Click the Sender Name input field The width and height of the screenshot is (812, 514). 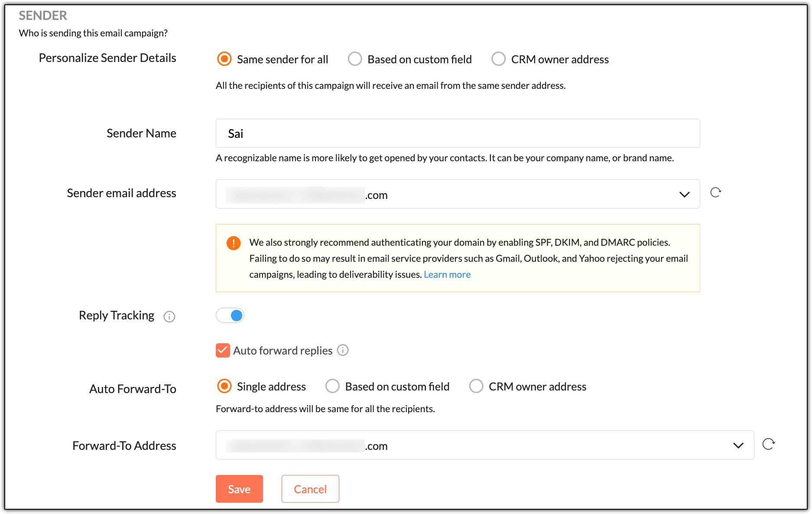[x=458, y=133]
